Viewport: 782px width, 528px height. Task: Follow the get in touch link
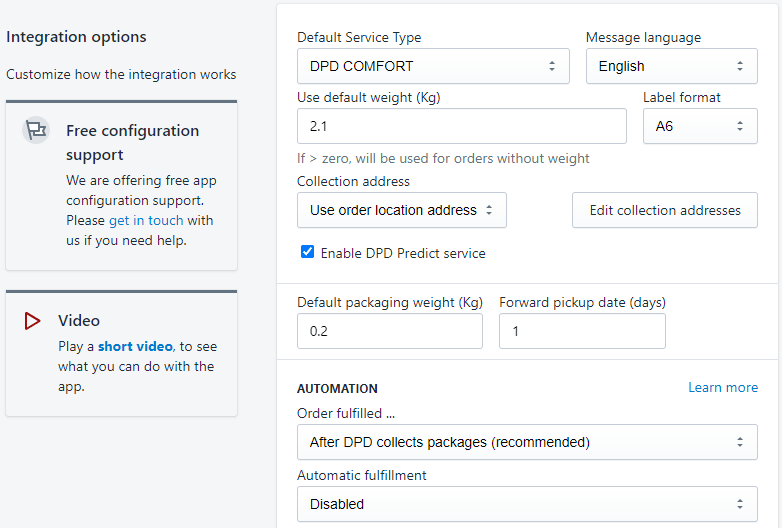tap(146, 220)
